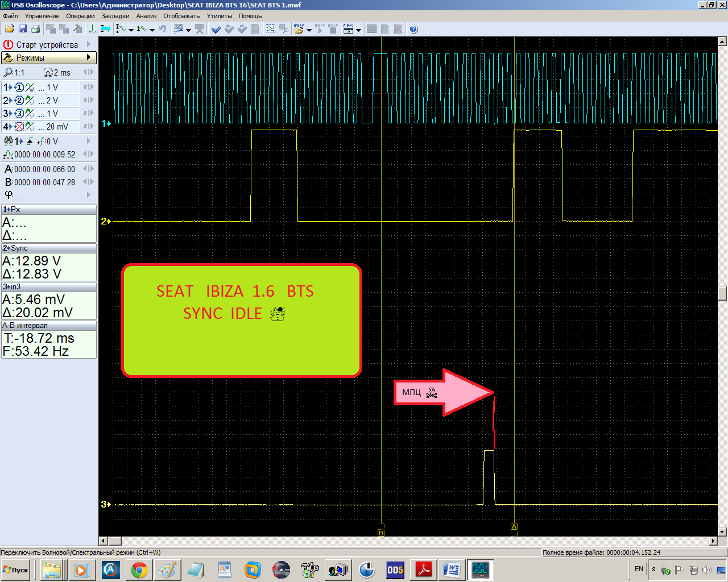Click the trigger binoculars icon
This screenshot has width=728, height=582.
click(8, 141)
